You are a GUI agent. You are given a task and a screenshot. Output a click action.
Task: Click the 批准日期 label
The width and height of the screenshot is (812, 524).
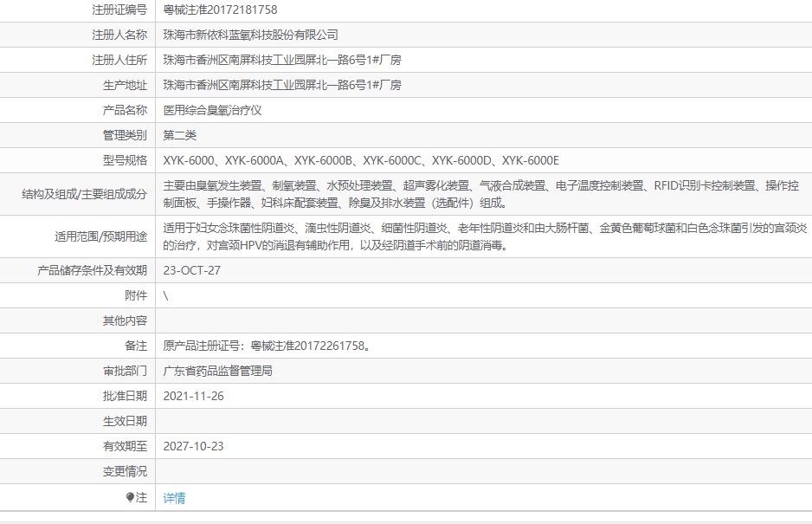(x=125, y=396)
